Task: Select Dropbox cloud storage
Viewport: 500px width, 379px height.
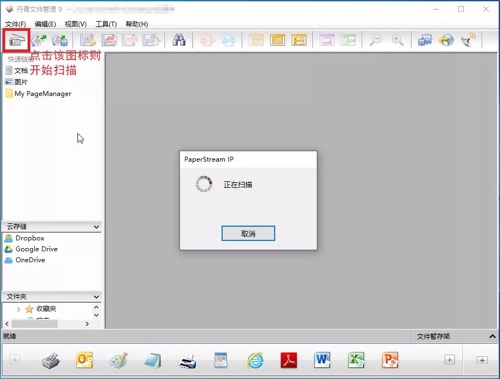Action: pyautogui.click(x=25, y=238)
